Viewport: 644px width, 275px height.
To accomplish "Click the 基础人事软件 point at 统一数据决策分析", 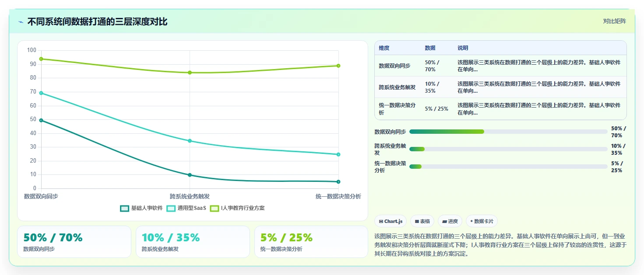I will tap(338, 182).
